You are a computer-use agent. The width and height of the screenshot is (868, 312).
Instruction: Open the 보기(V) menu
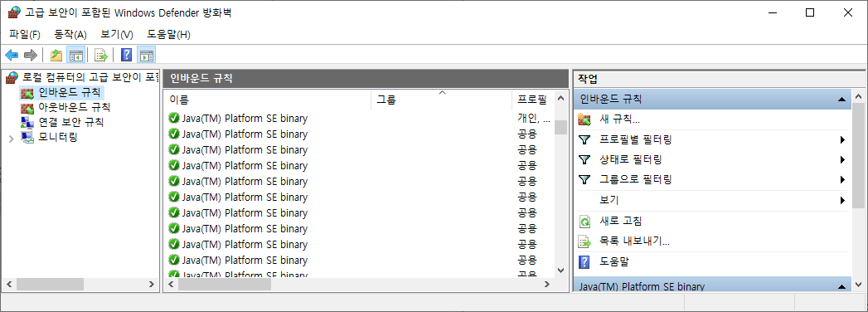(117, 34)
